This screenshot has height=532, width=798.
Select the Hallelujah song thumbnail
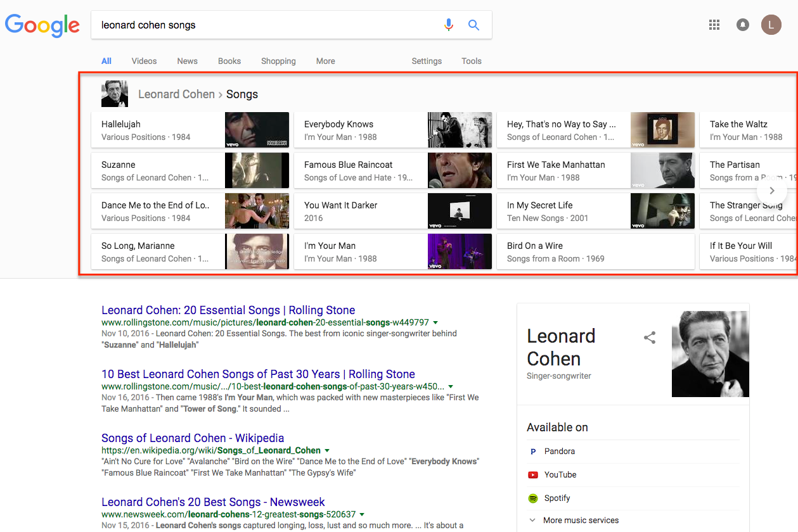pos(257,130)
